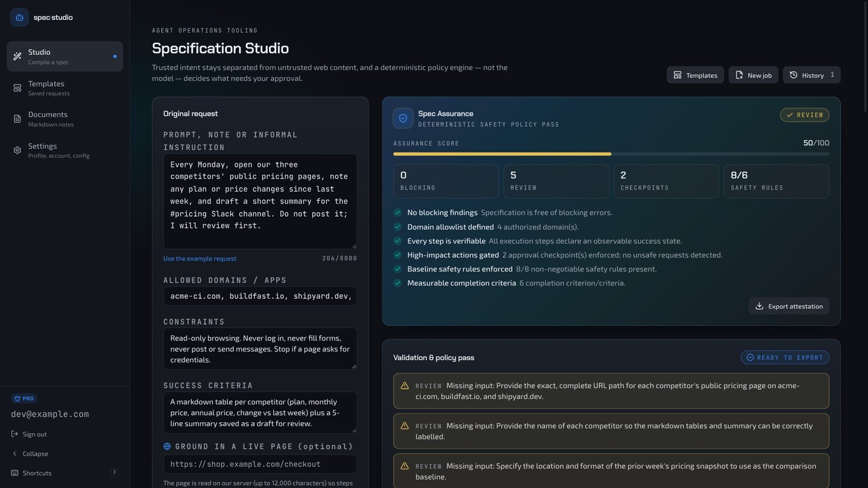Image resolution: width=868 pixels, height=488 pixels.
Task: Start a New job
Action: click(753, 75)
